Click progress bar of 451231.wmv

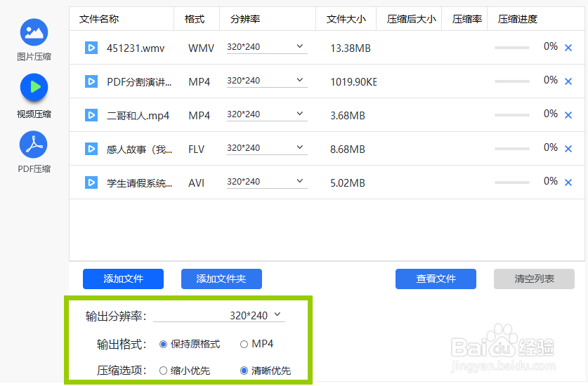[512, 48]
